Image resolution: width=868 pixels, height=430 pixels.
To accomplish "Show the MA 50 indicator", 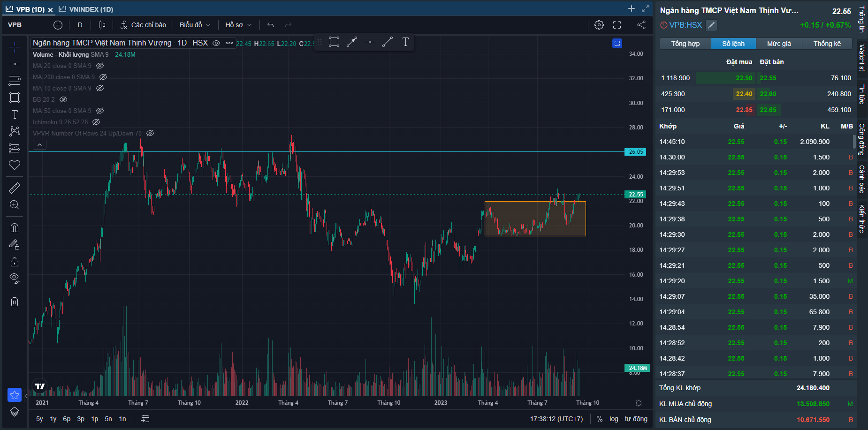I will [x=100, y=111].
